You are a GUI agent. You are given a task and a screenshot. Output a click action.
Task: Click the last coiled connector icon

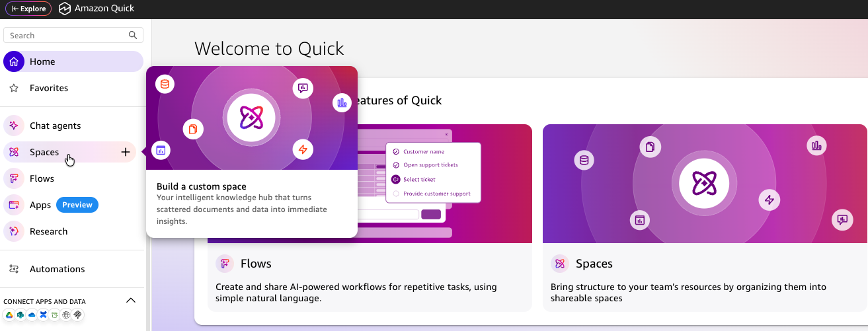point(77,315)
